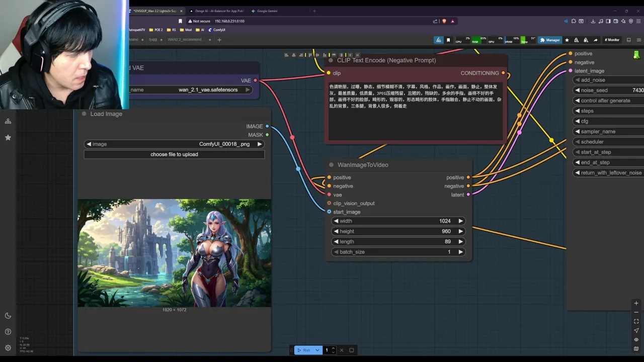Image resolution: width=644 pixels, height=362 pixels.
Task: Increase width value with right arrow
Action: pyautogui.click(x=460, y=221)
